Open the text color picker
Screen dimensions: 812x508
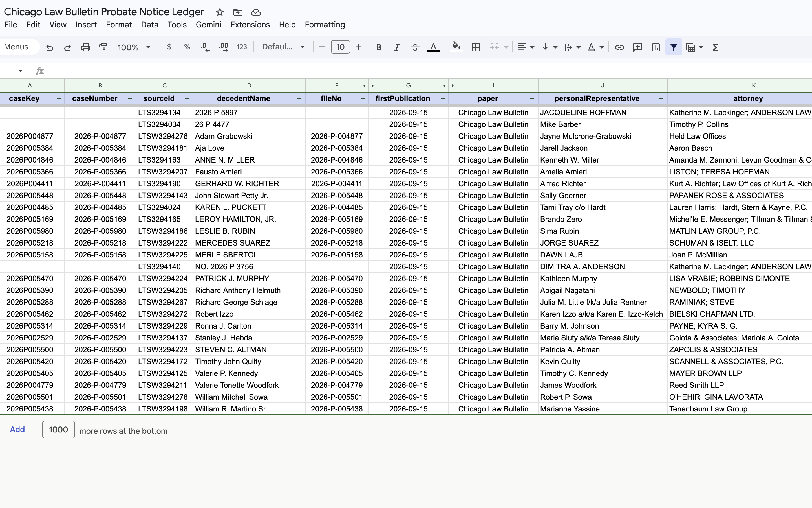[433, 47]
